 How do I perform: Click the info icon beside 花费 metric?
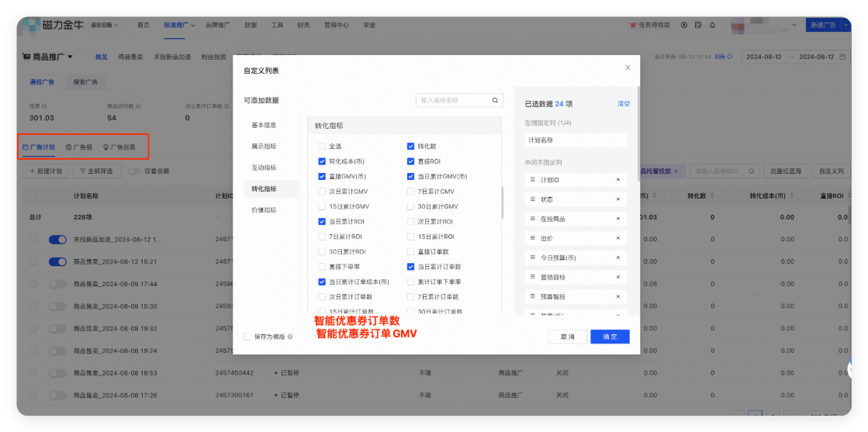point(44,105)
